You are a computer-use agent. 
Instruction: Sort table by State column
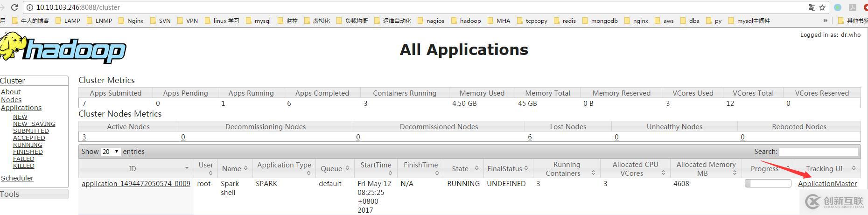point(465,168)
